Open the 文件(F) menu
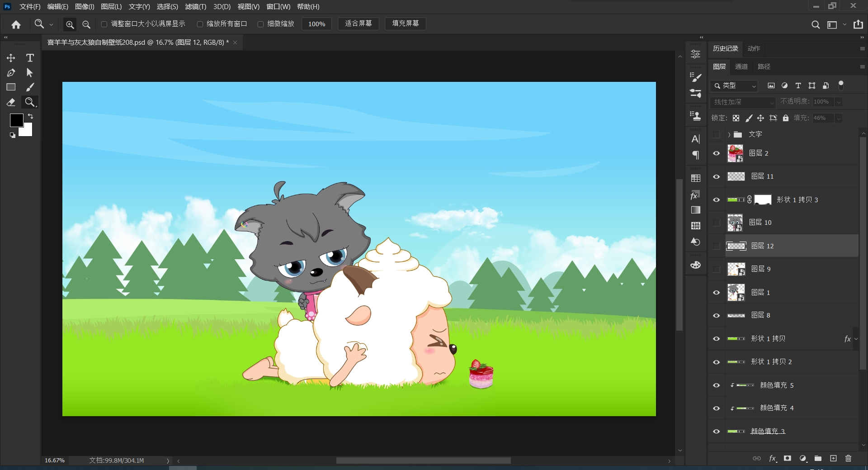The width and height of the screenshot is (868, 470). pos(30,7)
